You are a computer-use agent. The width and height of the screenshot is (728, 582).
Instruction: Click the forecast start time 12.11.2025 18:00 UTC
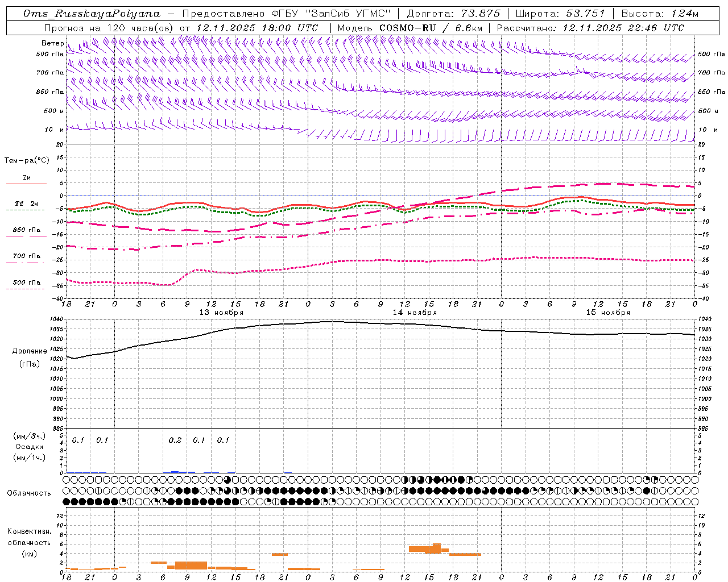(x=257, y=28)
